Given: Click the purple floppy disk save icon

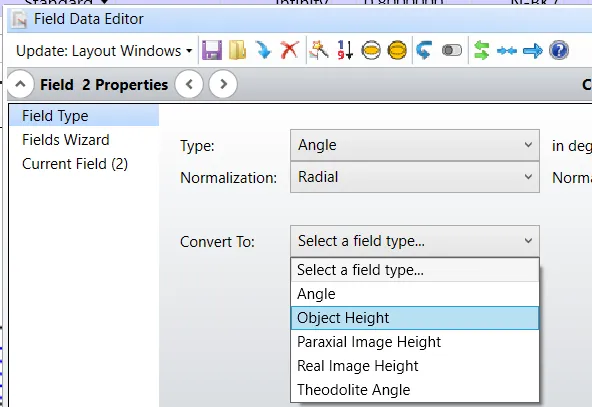Looking at the screenshot, I should tap(212, 50).
